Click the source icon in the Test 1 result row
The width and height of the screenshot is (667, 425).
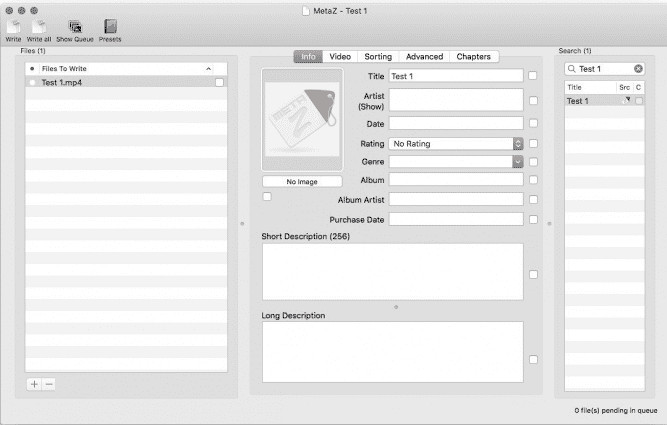[627, 101]
